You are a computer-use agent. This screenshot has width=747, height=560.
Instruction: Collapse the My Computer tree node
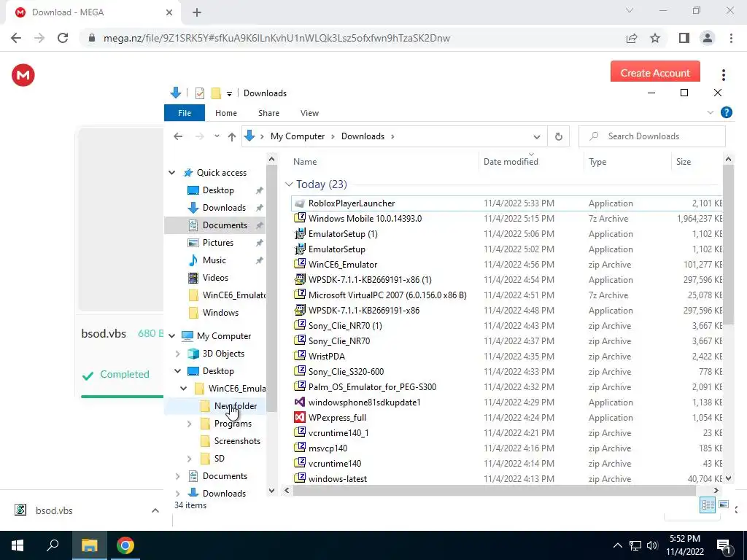click(172, 336)
